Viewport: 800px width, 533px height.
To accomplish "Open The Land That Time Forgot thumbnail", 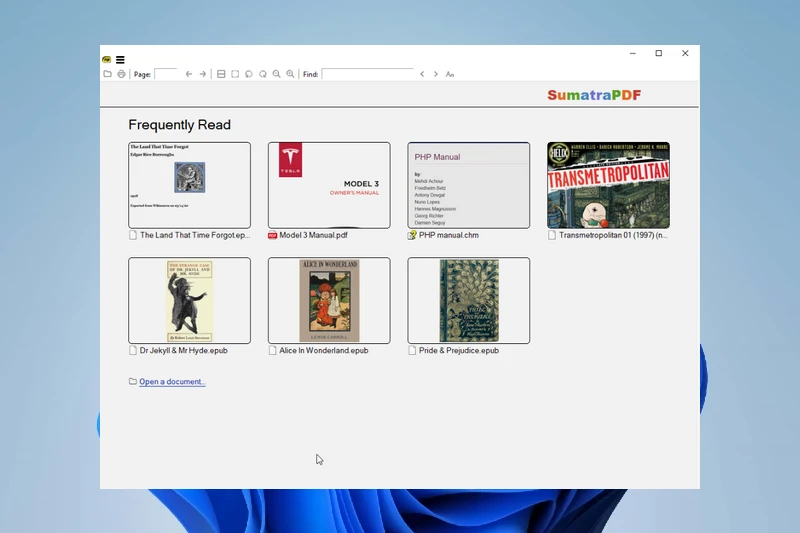I will 189,185.
